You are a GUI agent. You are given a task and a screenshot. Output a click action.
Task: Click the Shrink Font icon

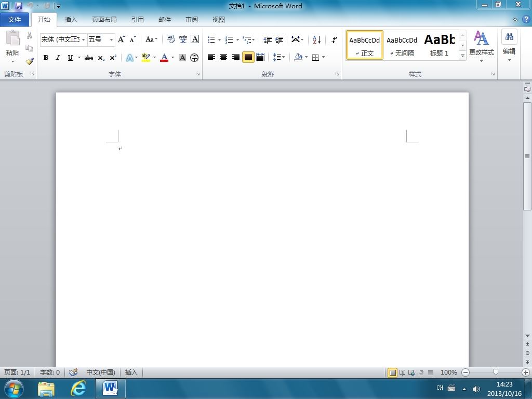tap(132, 39)
